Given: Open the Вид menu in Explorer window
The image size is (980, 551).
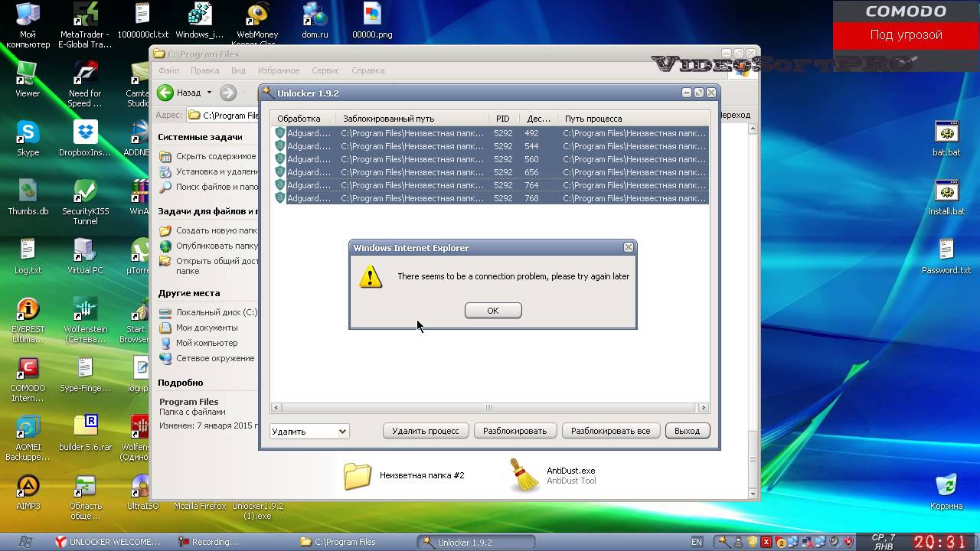Looking at the screenshot, I should 238,70.
